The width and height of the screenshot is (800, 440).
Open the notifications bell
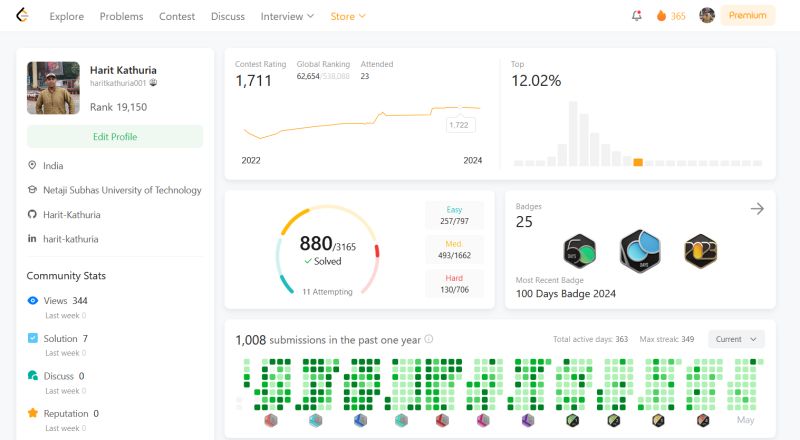(636, 16)
